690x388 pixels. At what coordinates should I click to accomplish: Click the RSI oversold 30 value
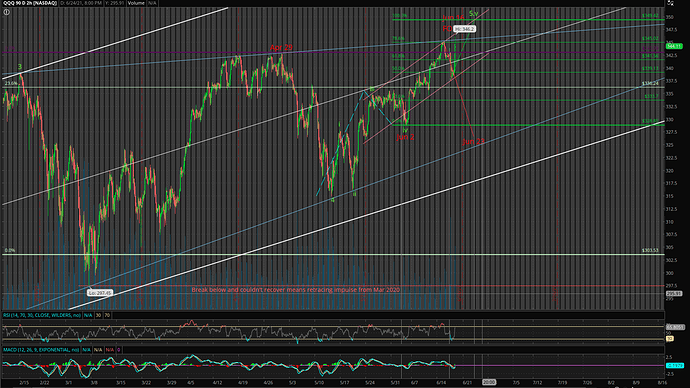click(99, 315)
